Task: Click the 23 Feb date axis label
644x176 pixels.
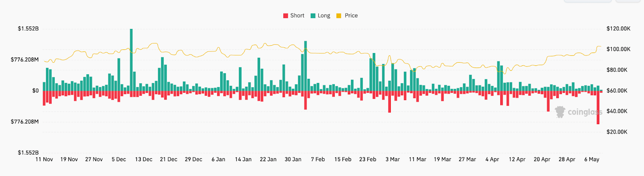Action: (x=367, y=160)
